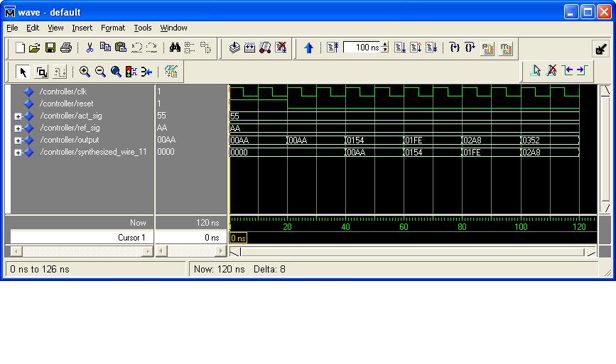Expand the /controller/synthesized_wire_11 signal
616x364 pixels.
(18, 152)
